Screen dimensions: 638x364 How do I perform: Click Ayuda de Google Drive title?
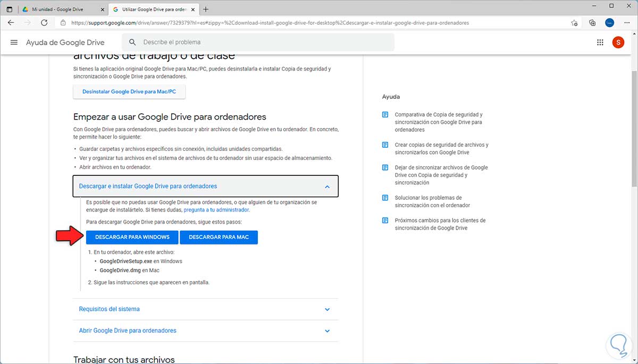(65, 43)
